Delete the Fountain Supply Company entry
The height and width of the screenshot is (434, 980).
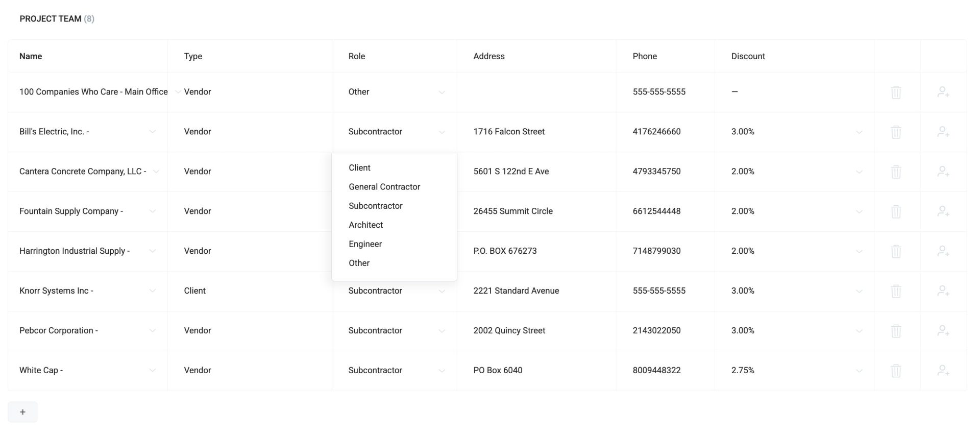click(x=896, y=212)
